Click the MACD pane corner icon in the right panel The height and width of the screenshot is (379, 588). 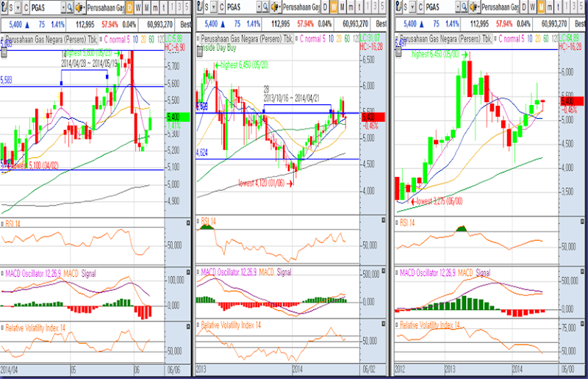click(582, 272)
